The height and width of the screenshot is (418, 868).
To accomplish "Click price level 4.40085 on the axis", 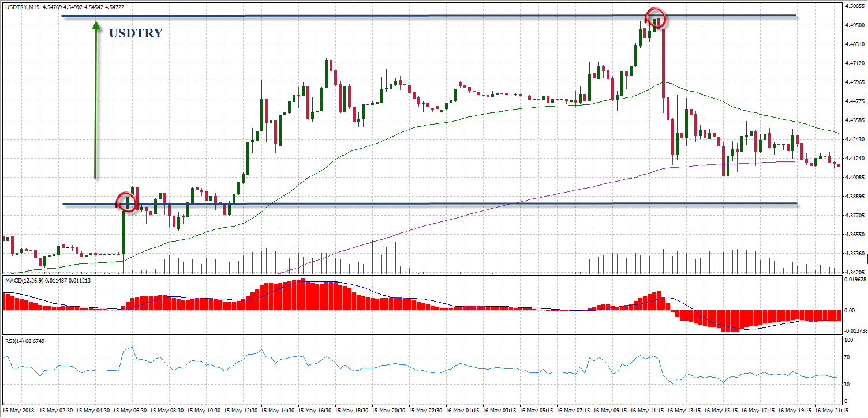I will click(x=856, y=178).
